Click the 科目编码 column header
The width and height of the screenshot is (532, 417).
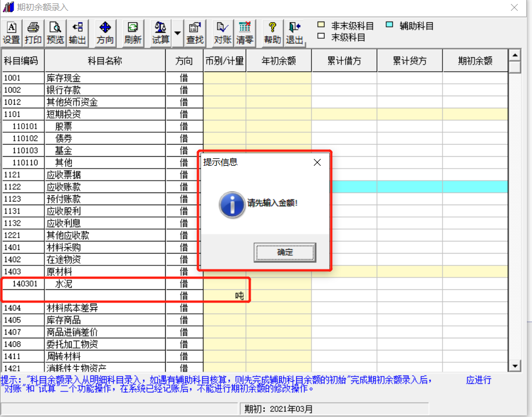[23, 61]
